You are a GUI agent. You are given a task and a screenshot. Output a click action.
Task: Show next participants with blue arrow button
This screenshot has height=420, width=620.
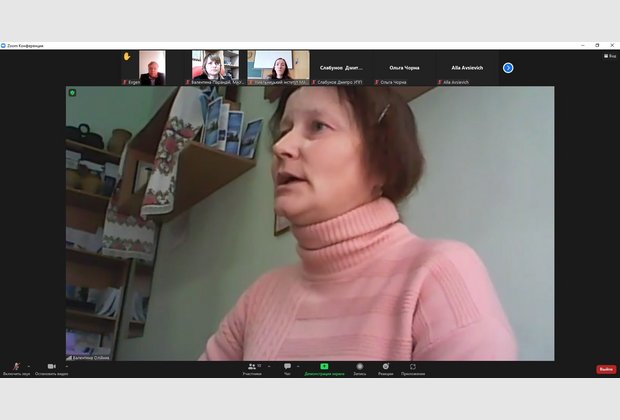click(508, 68)
